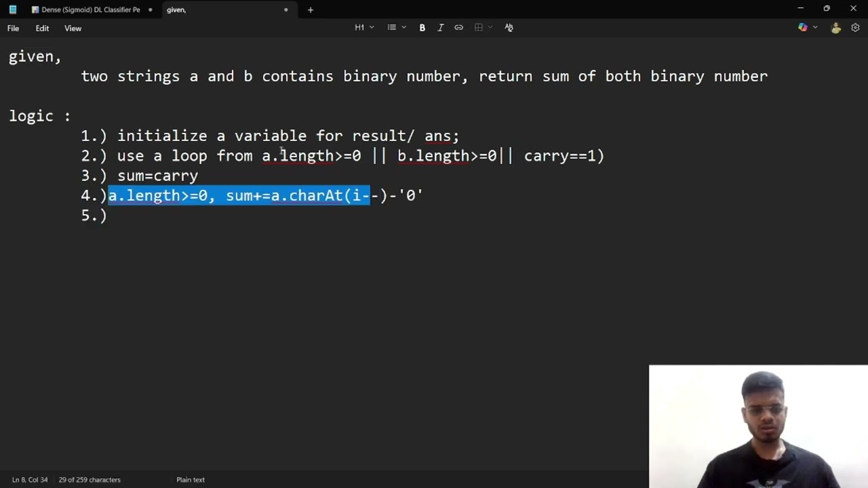Expand the table options dropdown arrow
The image size is (868, 488).
click(x=490, y=27)
